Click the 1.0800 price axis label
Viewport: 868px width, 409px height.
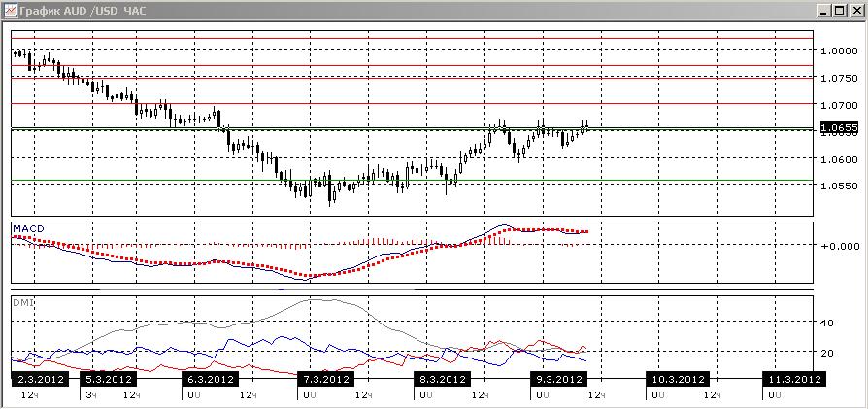coord(840,51)
